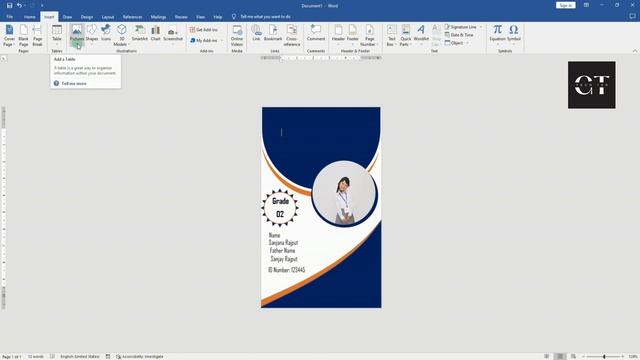Image resolution: width=640 pixels, height=360 pixels.
Task: Switch to the References tab
Action: (132, 17)
